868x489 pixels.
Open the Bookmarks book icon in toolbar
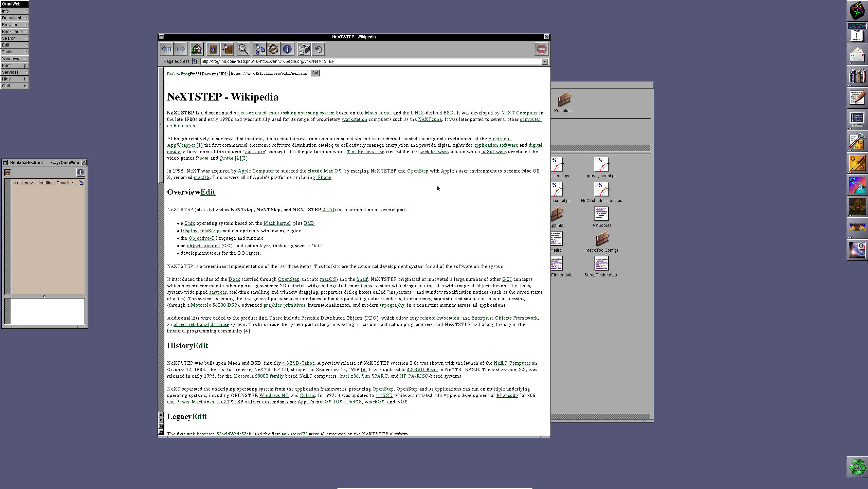click(x=213, y=49)
